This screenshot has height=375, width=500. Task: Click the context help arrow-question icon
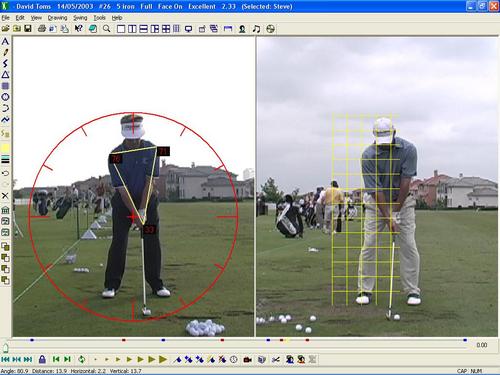tap(79, 29)
